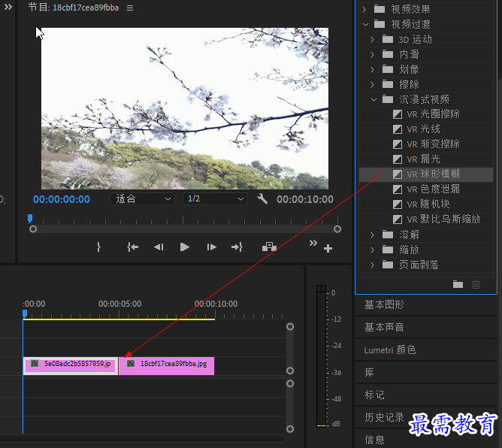Open the 库 panel
This screenshot has width=502, height=448.
[x=426, y=372]
